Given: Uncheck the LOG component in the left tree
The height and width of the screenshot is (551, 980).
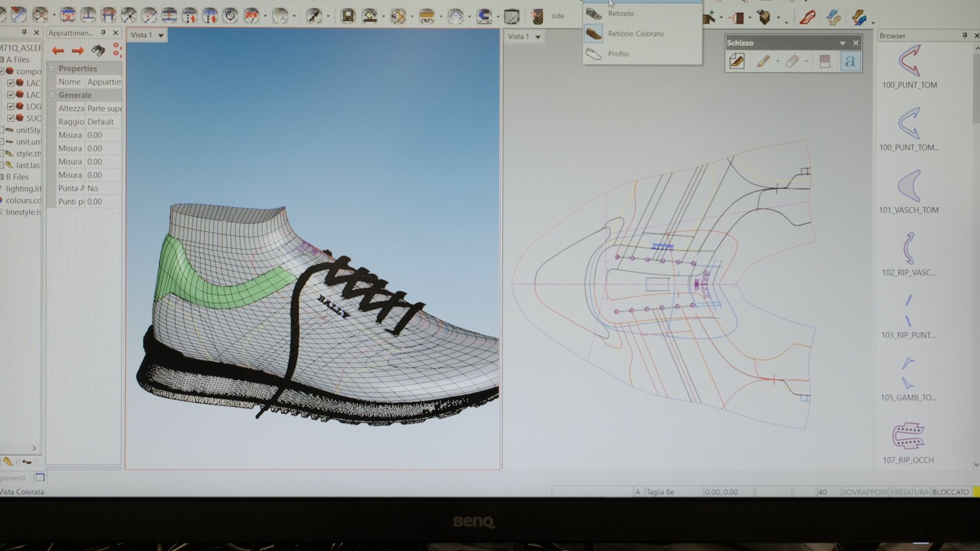Looking at the screenshot, I should [x=10, y=106].
